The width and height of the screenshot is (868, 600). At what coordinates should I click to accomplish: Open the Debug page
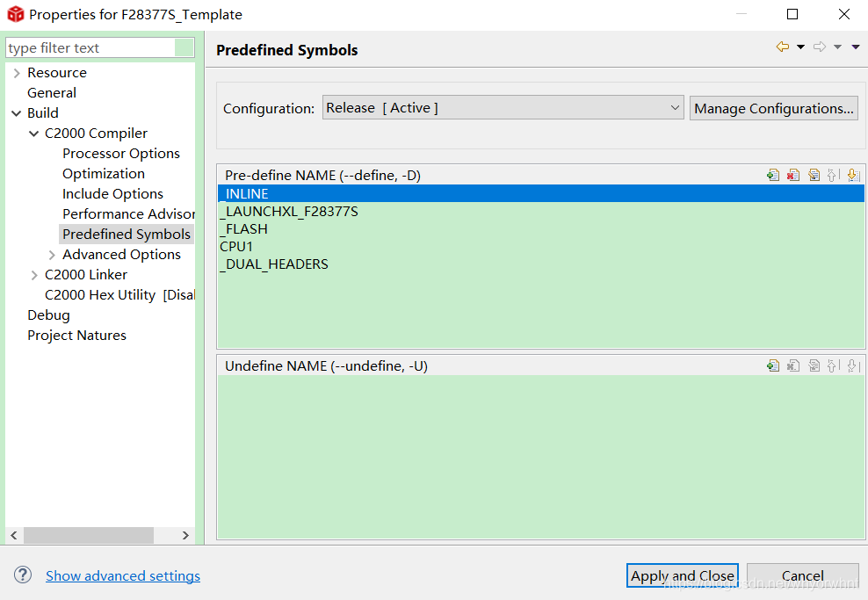coord(48,315)
